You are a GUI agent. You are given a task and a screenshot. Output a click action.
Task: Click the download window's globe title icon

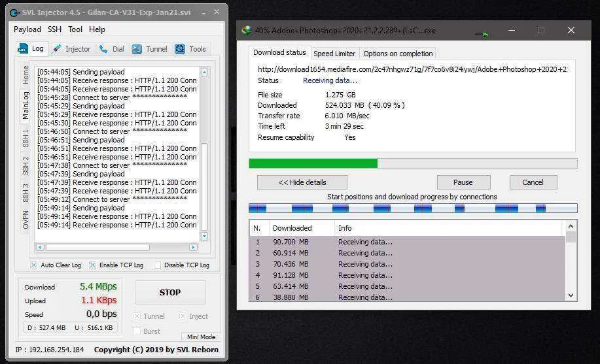click(x=247, y=30)
